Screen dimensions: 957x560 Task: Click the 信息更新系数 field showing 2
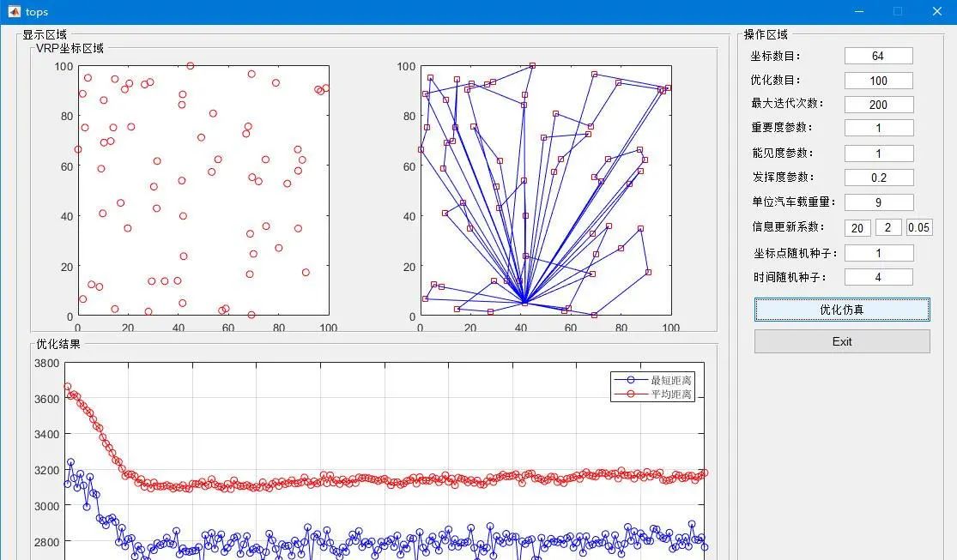(x=888, y=227)
